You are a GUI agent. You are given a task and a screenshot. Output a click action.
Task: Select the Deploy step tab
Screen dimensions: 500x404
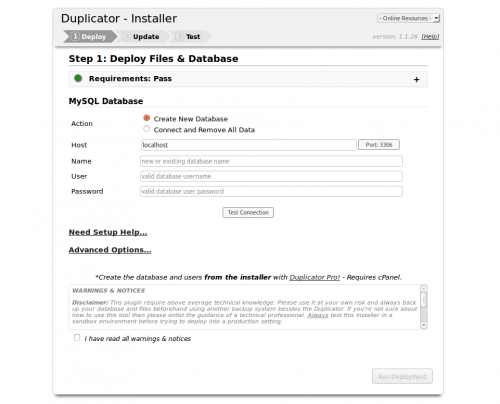(90, 37)
